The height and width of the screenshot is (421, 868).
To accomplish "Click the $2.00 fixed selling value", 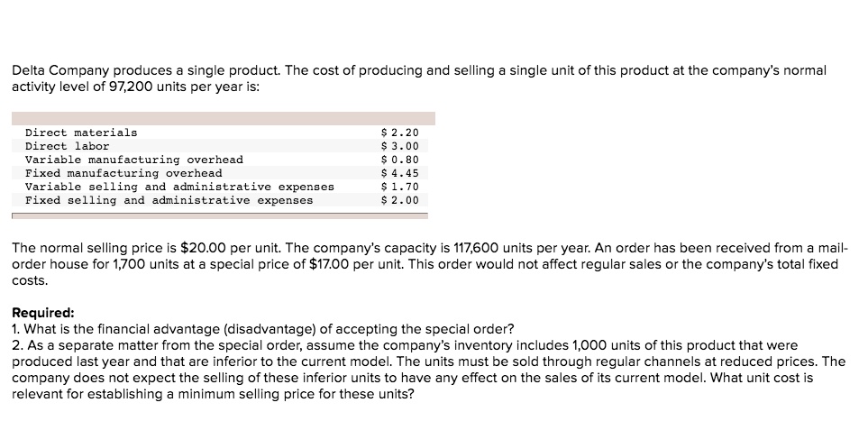I will click(x=399, y=200).
